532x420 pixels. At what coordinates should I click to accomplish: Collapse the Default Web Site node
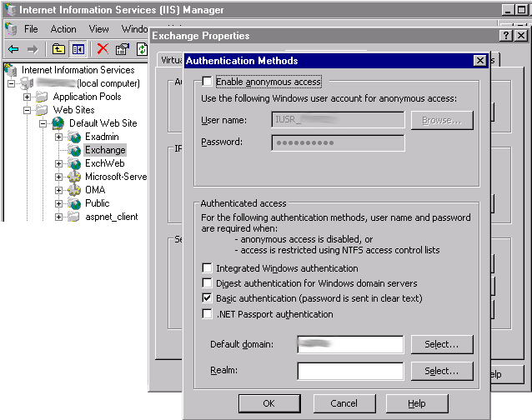[x=43, y=123]
